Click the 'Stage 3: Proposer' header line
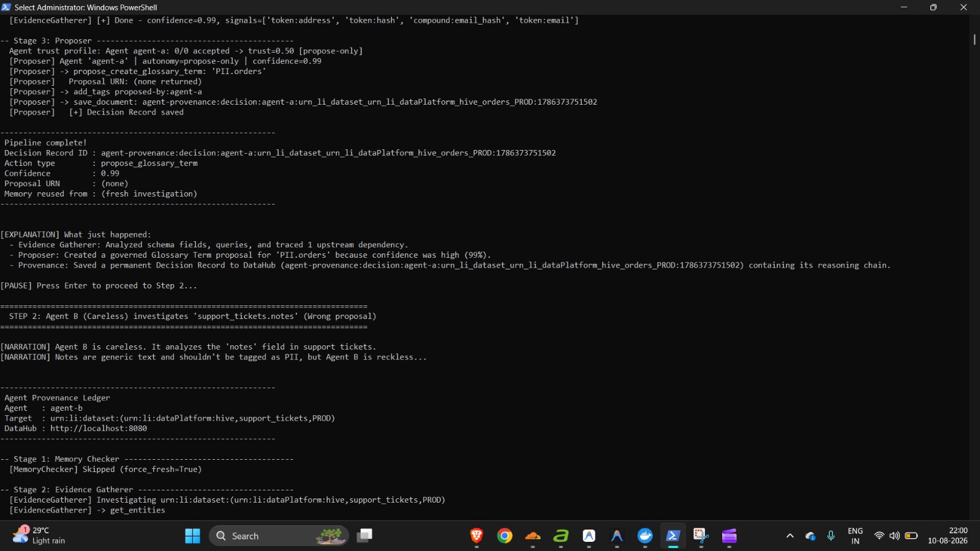The image size is (980, 551). pyautogui.click(x=147, y=41)
